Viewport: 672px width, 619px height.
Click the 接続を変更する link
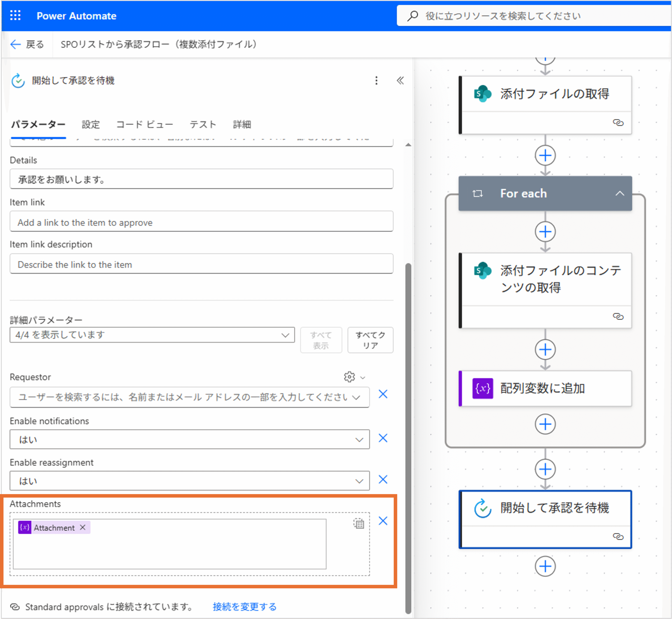click(x=245, y=607)
